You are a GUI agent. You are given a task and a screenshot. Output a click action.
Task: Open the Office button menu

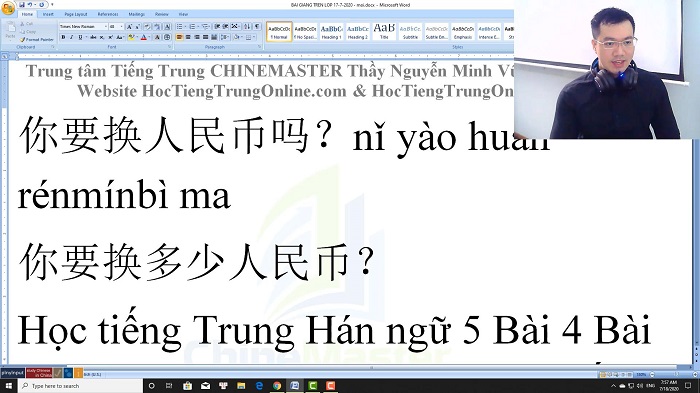click(8, 8)
